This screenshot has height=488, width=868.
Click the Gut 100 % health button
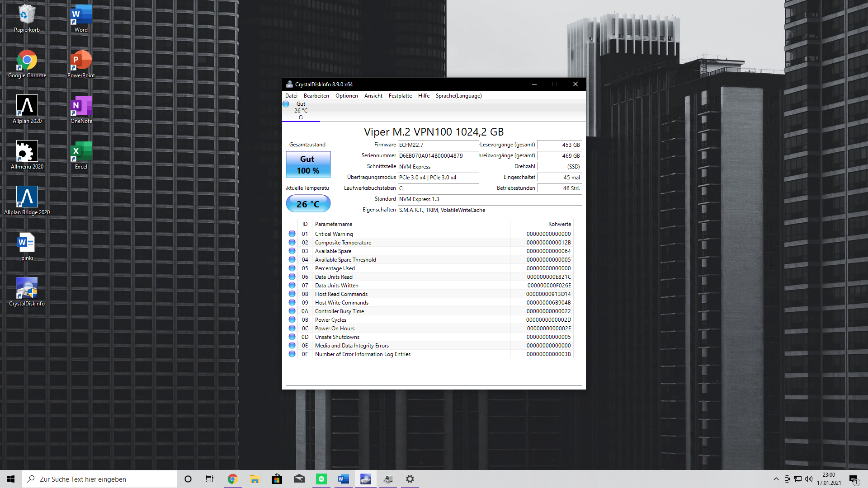308,164
